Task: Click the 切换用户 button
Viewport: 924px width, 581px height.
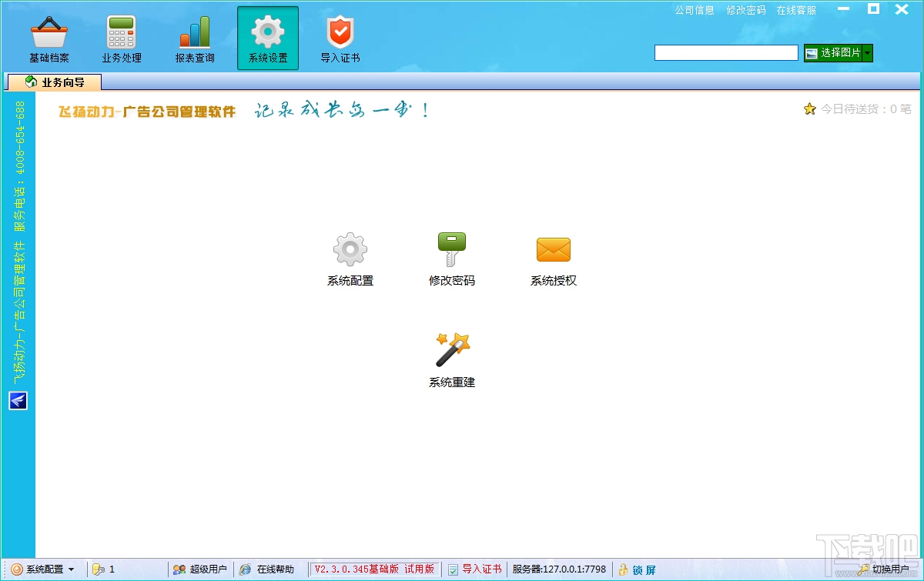Action: click(883, 569)
